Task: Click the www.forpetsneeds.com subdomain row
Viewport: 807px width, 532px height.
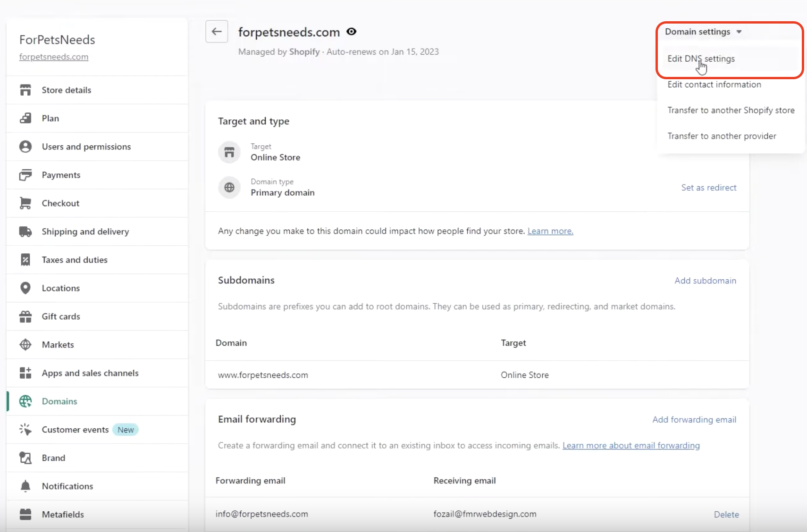Action: [477, 375]
